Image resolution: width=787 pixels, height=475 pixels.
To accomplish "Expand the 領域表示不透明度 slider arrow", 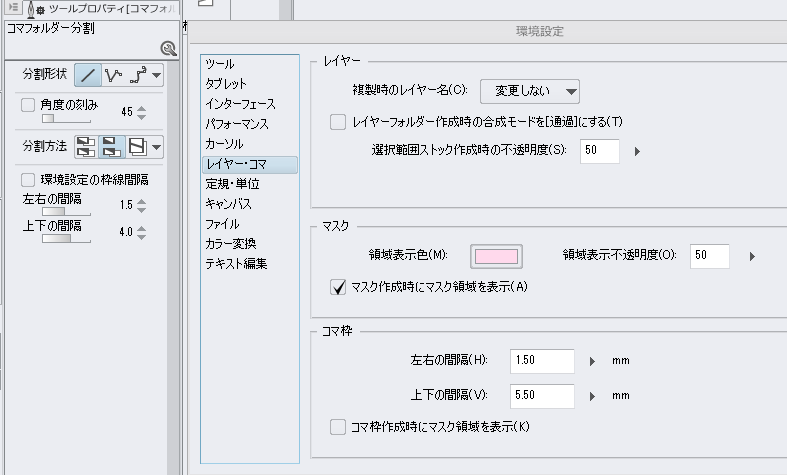I will point(751,256).
